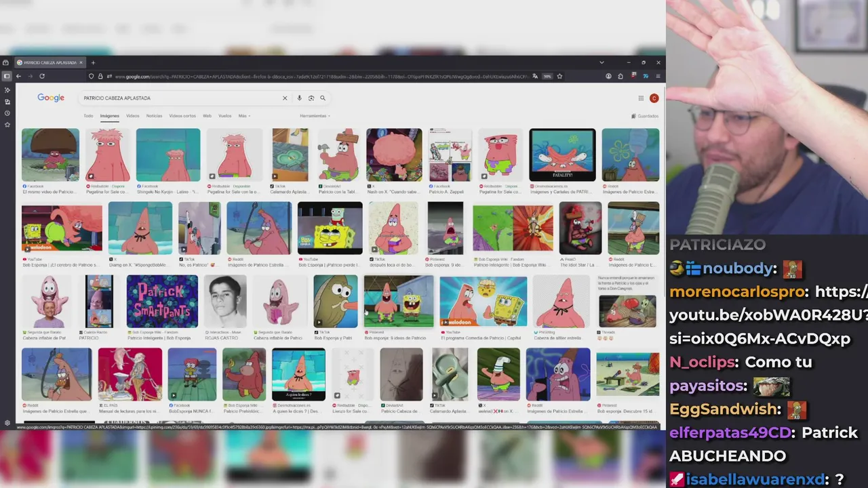Open the 'Patricio A. Zeppeli' Facebook image

click(450, 155)
